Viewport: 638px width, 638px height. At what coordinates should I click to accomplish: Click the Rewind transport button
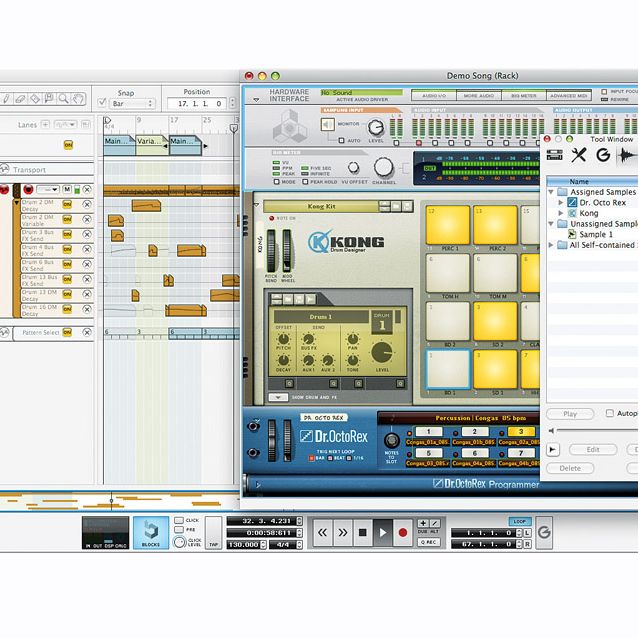(x=323, y=533)
